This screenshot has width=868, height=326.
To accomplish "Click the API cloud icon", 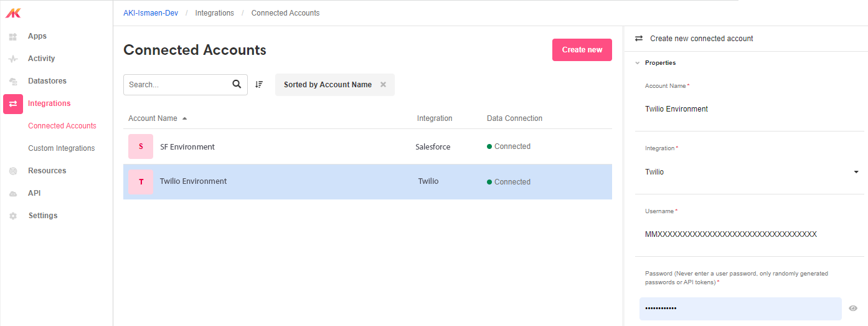I will click(x=13, y=194).
